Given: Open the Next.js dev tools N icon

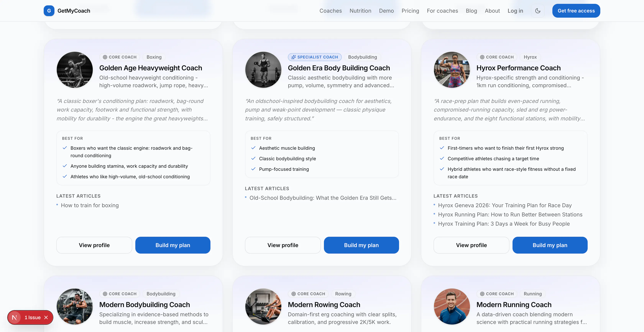Looking at the screenshot, I should [x=15, y=317].
